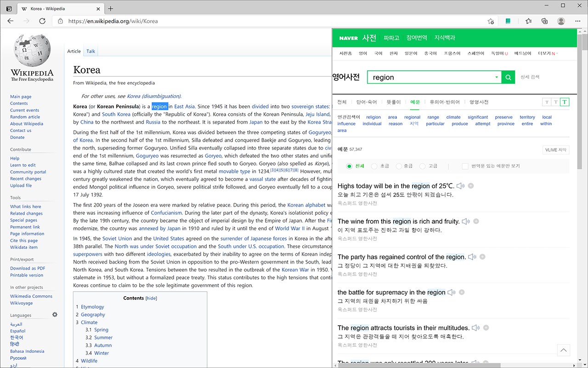
Task: Play audio for 'The party has regained' sentence
Action: 472,257
